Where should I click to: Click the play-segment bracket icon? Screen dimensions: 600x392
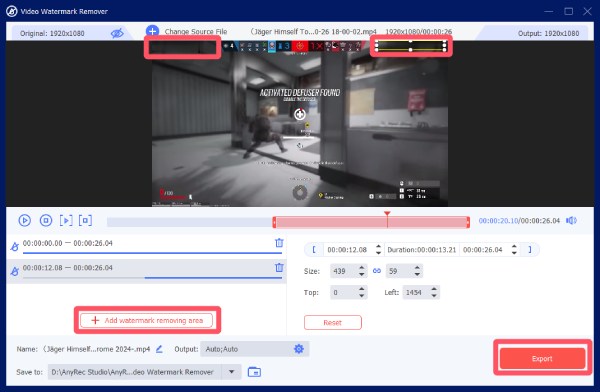point(66,220)
